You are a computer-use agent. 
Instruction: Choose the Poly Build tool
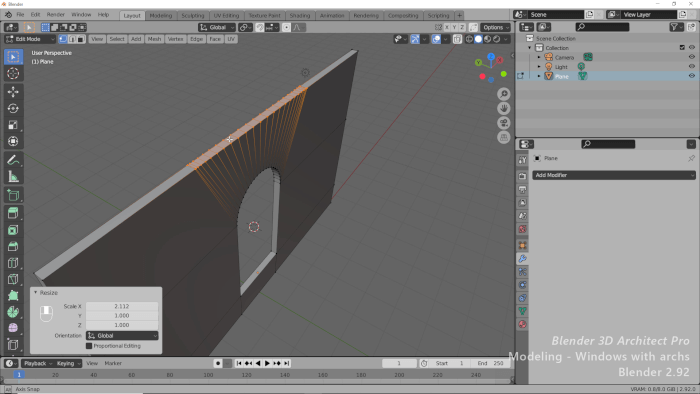point(13,296)
